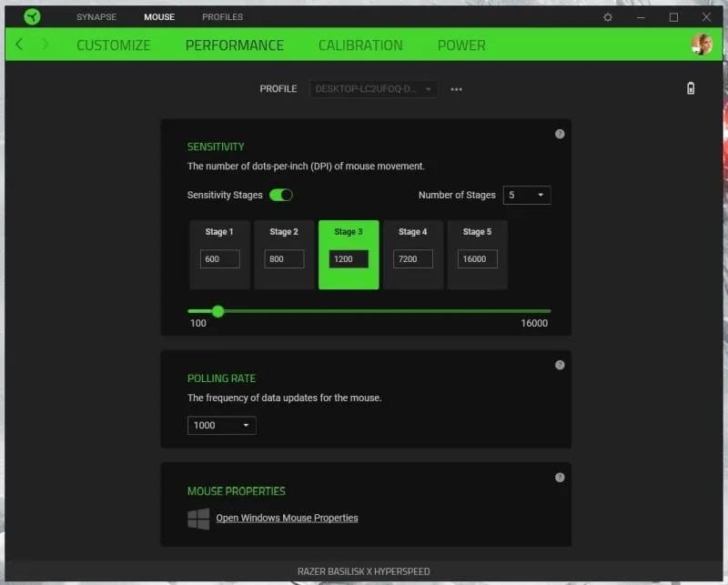Viewport: 728px width, 585px height.
Task: Open the Polling Rate 1000 dropdown
Action: 222,425
